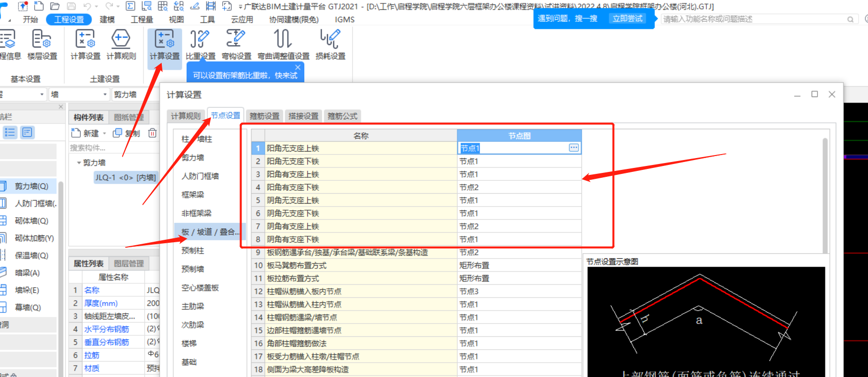
Task: Switch to 工程量 ribbon tab
Action: tap(142, 19)
